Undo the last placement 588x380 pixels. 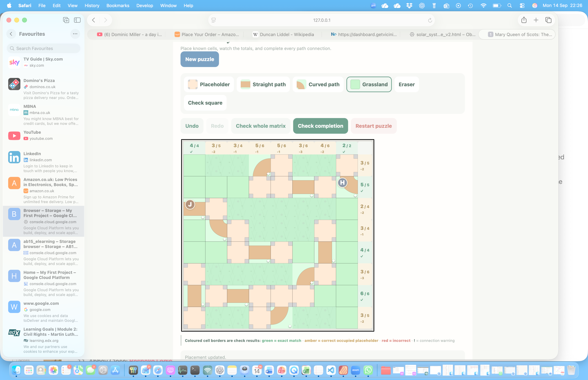(192, 126)
